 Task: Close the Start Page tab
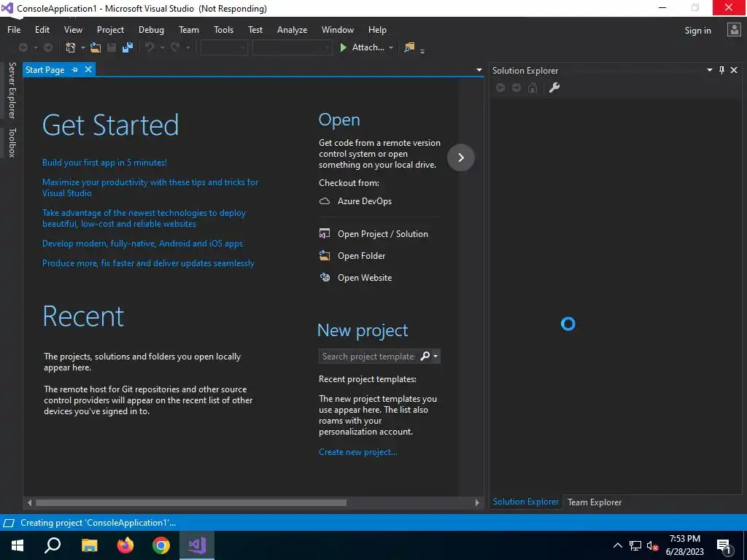88,69
